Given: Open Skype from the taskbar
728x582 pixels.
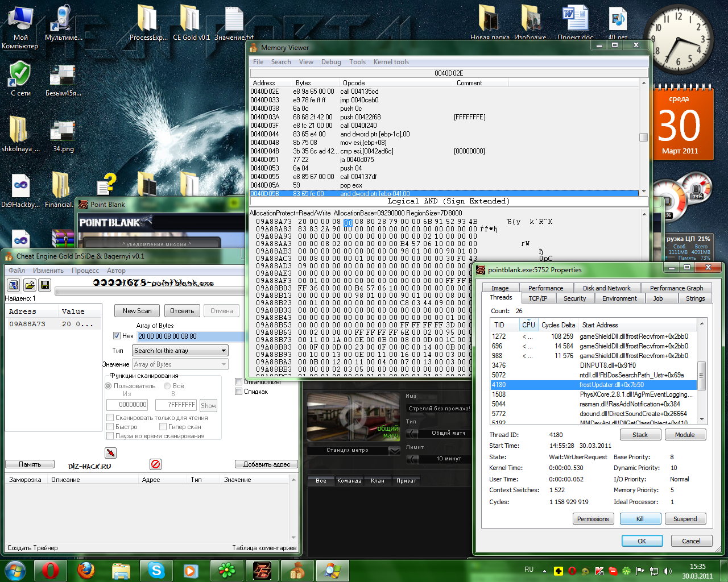Looking at the screenshot, I should 156,570.
